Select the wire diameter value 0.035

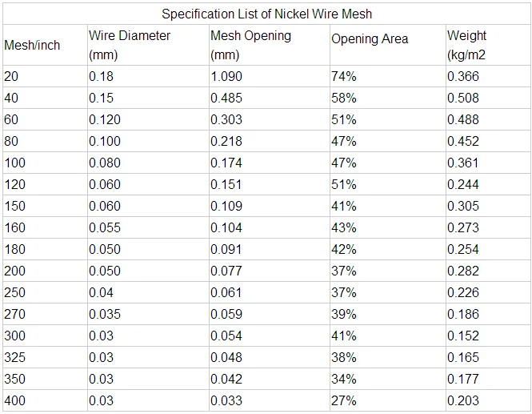(x=105, y=314)
